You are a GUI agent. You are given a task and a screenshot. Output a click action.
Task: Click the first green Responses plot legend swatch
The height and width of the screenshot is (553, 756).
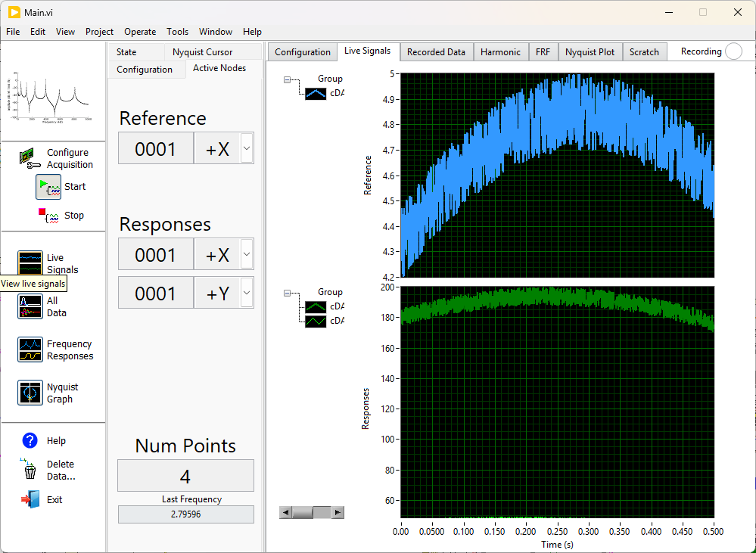(x=316, y=306)
